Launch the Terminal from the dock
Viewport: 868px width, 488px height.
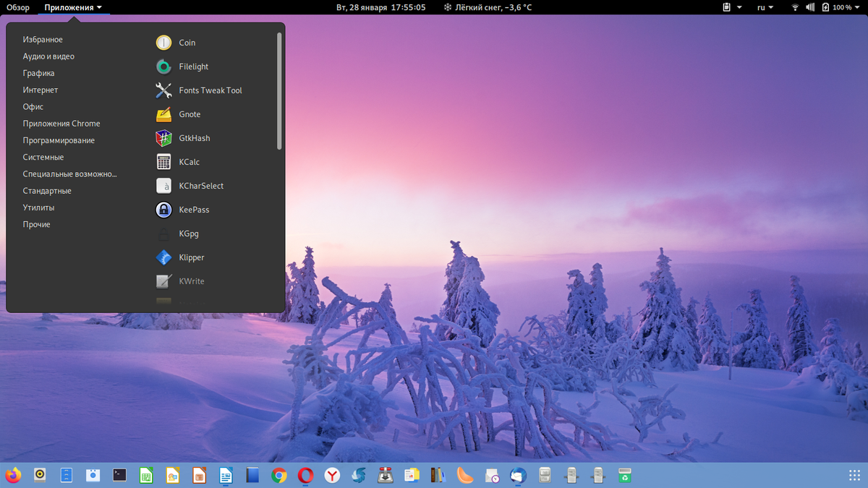pos(119,475)
